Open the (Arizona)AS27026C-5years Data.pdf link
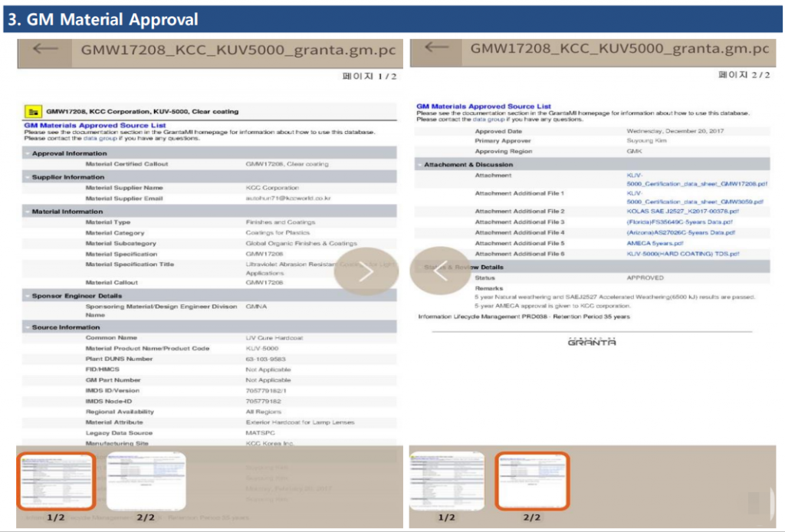This screenshot has width=785, height=532. 681,233
